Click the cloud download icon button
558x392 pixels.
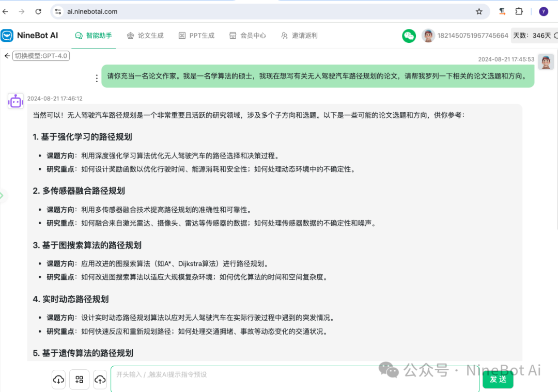[x=59, y=380]
